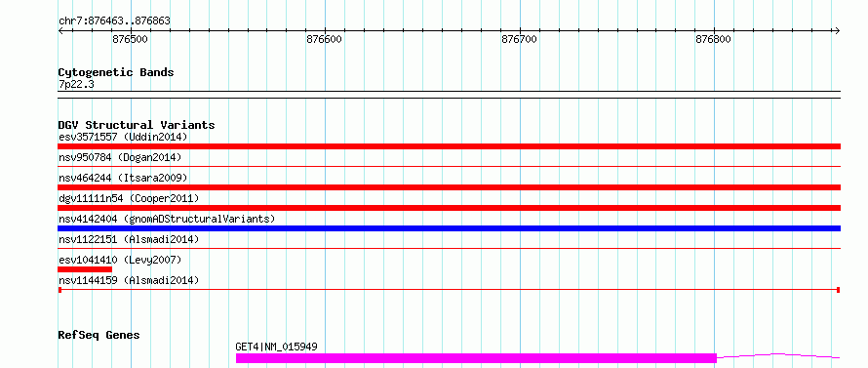This screenshot has width=868, height=368.
Task: Select the RefSeq Genes track title
Action: pos(99,336)
